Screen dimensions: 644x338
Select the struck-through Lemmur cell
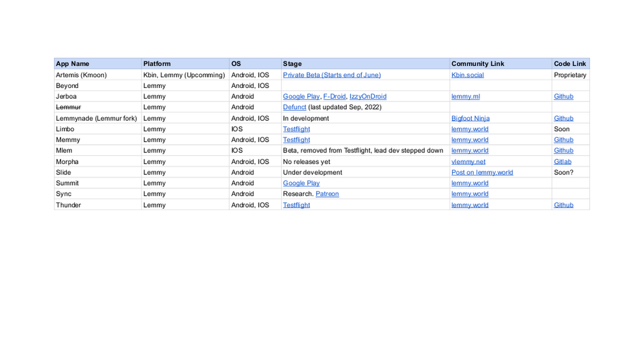[98, 107]
